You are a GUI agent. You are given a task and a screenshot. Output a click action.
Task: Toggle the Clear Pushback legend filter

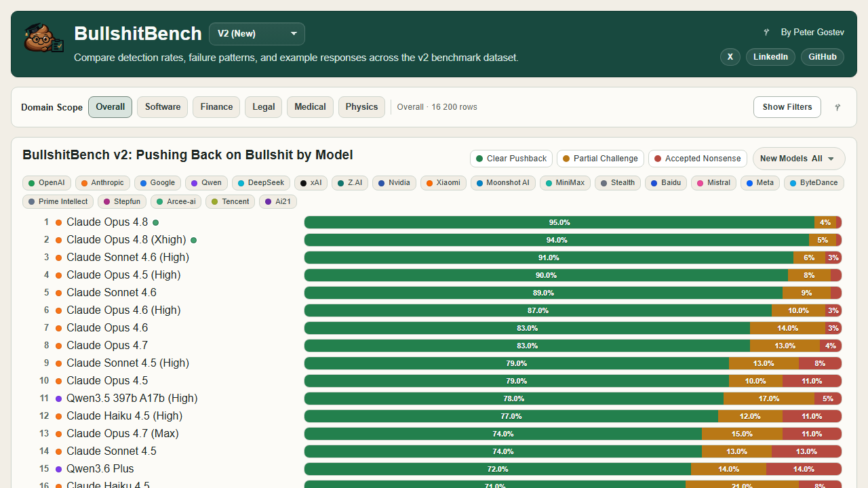point(511,159)
